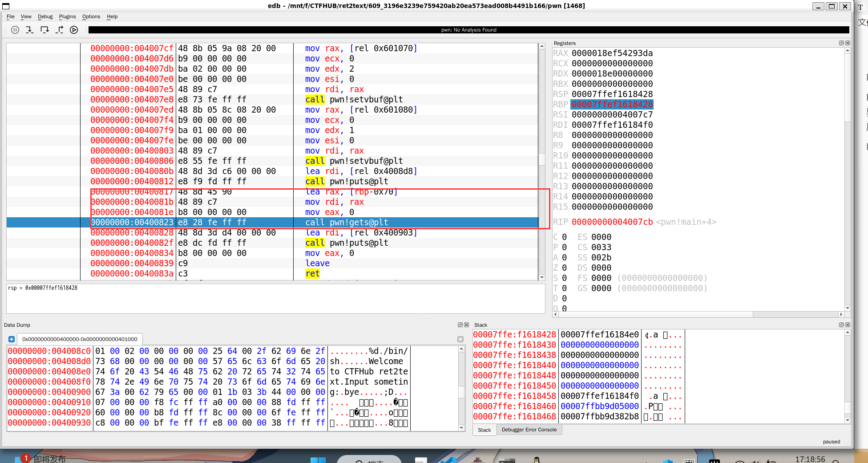Float the Data Dump panel
The height and width of the screenshot is (463, 868).
(460, 325)
